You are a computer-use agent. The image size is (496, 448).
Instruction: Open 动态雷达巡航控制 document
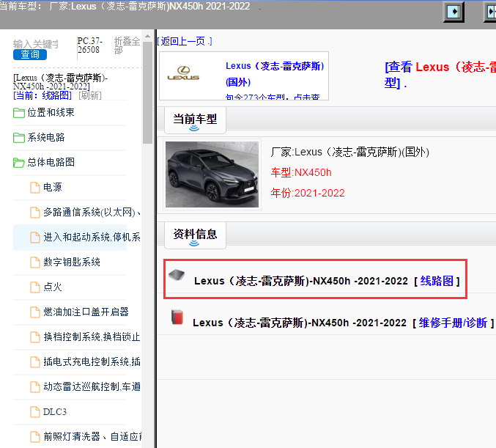(x=92, y=386)
